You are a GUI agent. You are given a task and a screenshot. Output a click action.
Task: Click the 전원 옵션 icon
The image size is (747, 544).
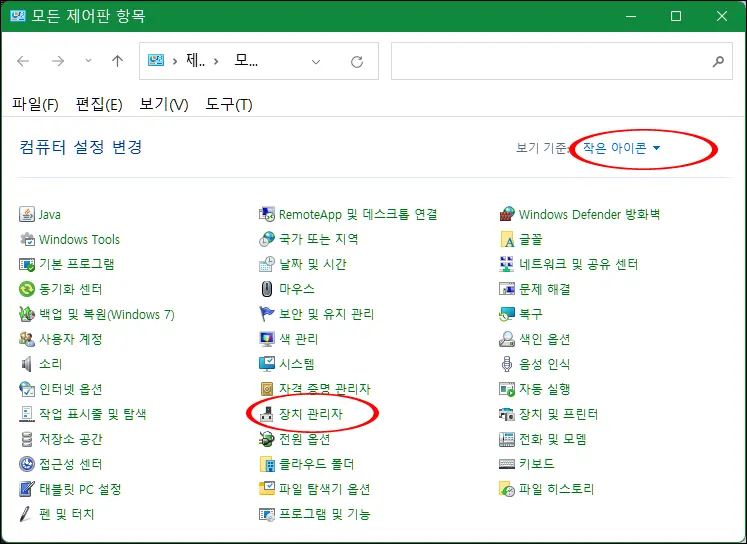267,439
